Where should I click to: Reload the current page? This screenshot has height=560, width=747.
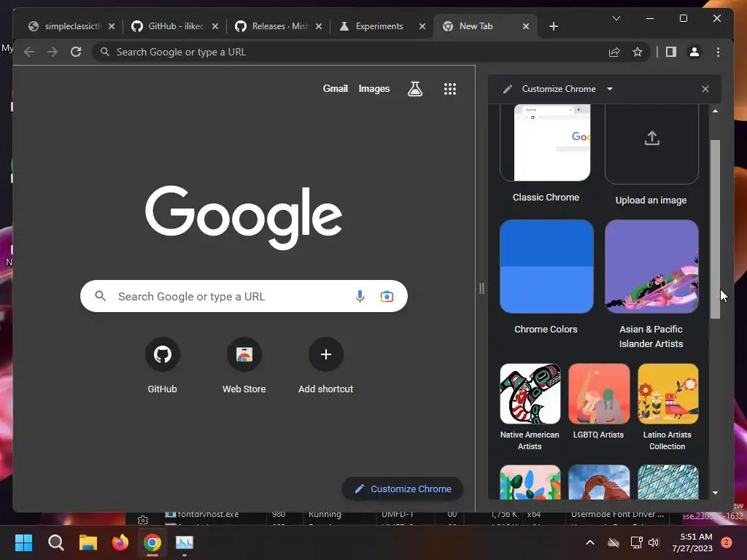(76, 52)
